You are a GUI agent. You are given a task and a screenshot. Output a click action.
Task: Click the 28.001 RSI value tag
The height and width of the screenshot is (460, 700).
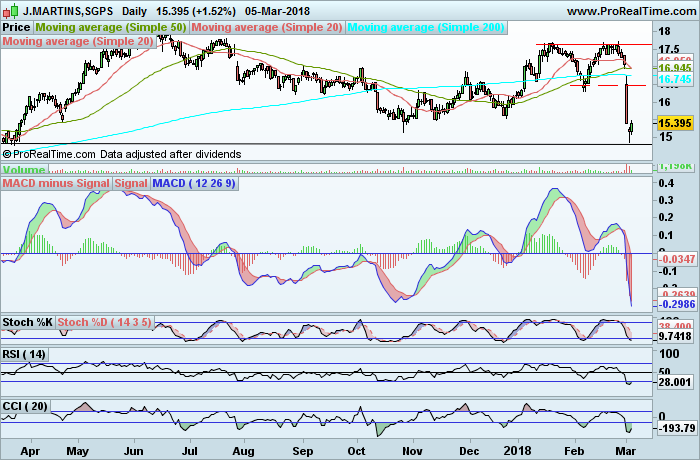pyautogui.click(x=675, y=382)
